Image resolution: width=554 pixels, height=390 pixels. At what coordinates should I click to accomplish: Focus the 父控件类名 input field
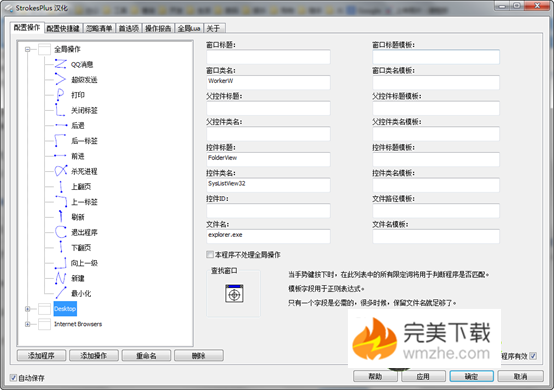[268, 134]
